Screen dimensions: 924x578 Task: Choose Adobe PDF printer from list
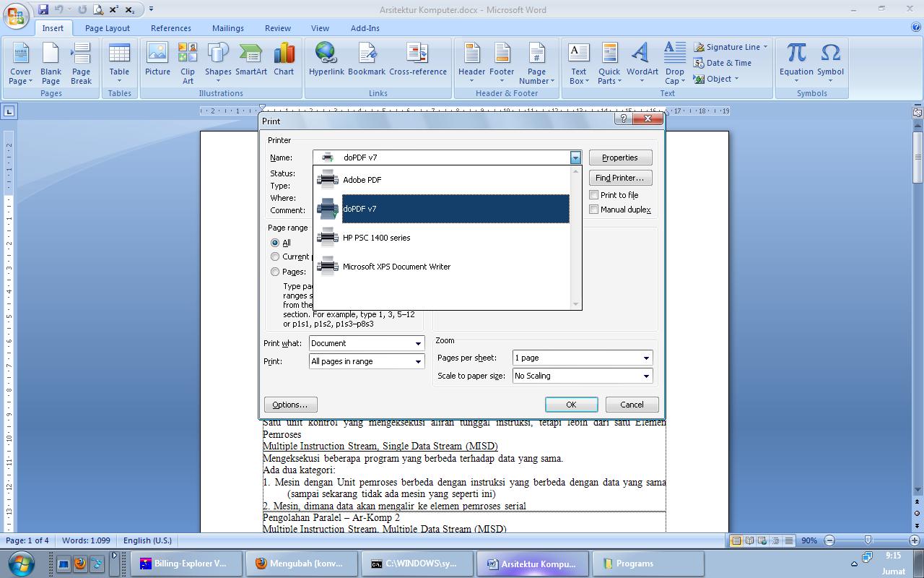click(443, 180)
